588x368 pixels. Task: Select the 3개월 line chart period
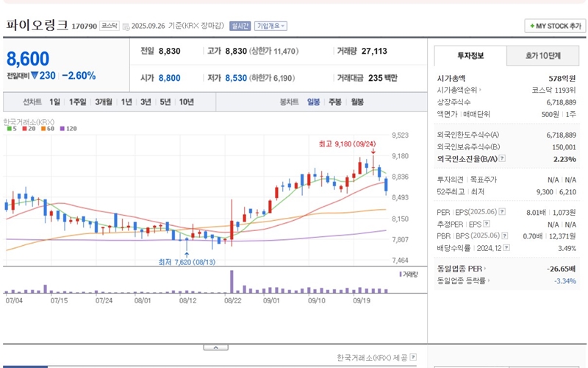pyautogui.click(x=104, y=102)
